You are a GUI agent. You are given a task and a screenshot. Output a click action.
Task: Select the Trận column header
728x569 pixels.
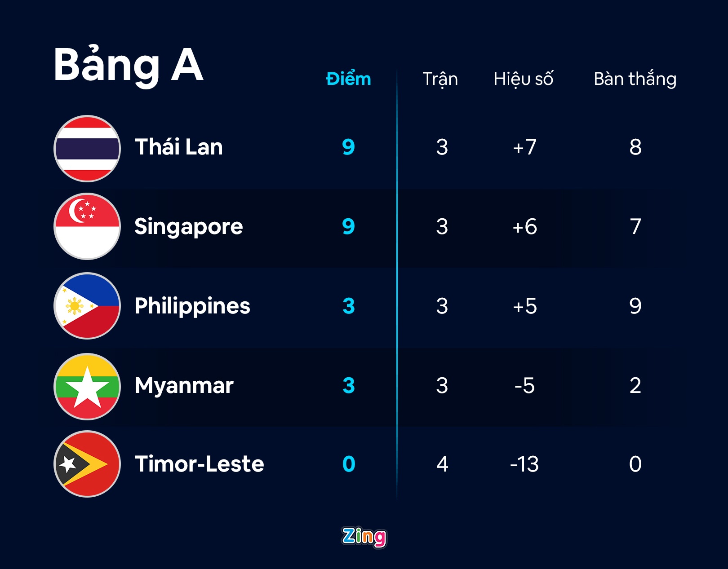pos(440,79)
